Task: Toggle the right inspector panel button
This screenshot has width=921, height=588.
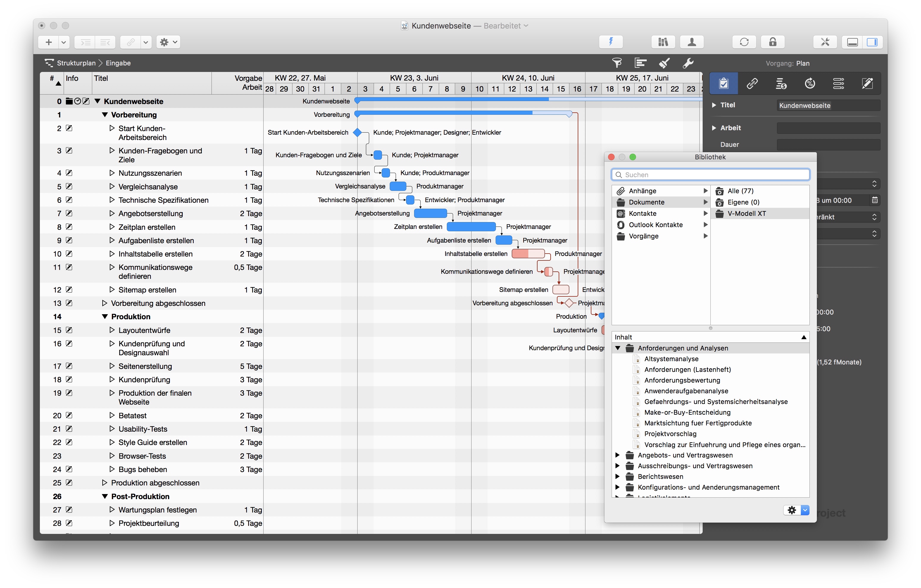Action: click(x=873, y=42)
